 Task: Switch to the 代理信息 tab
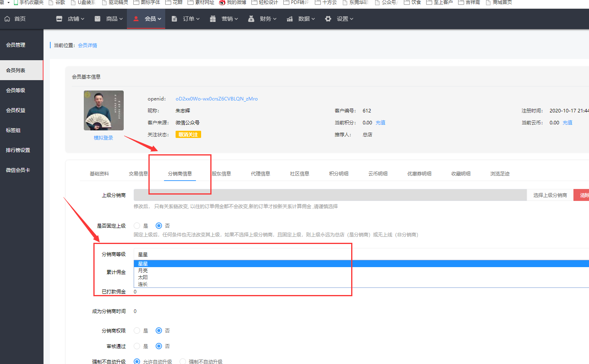pos(261,173)
